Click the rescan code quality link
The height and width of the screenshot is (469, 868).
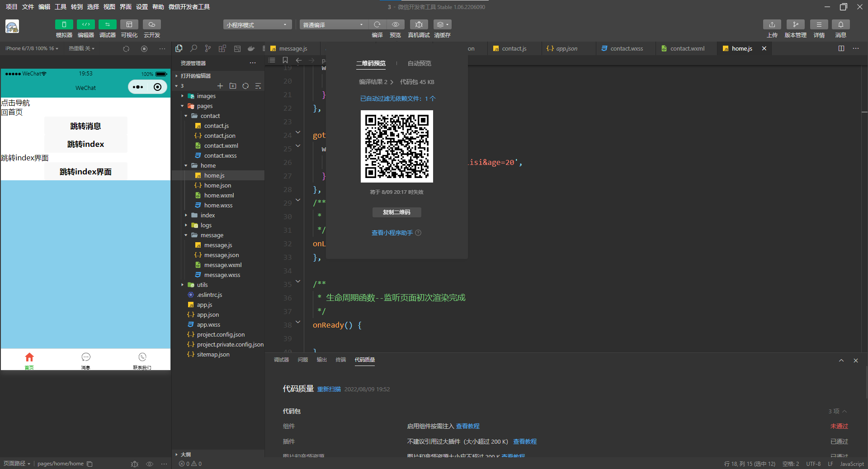pyautogui.click(x=329, y=389)
